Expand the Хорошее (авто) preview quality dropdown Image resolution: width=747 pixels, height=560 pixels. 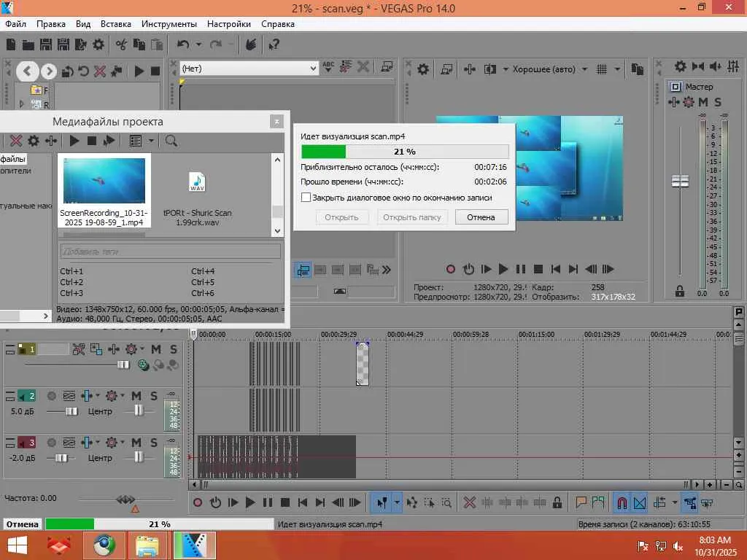tap(584, 69)
